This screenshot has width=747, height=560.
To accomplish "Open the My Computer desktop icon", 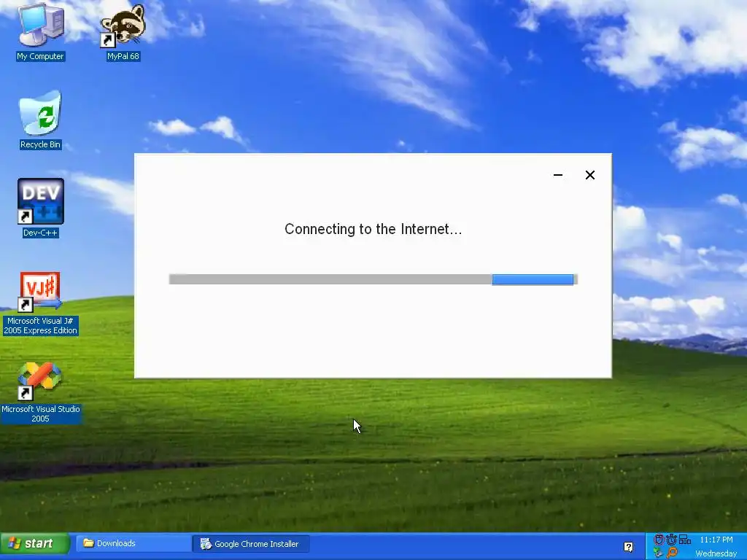I will coord(41,32).
